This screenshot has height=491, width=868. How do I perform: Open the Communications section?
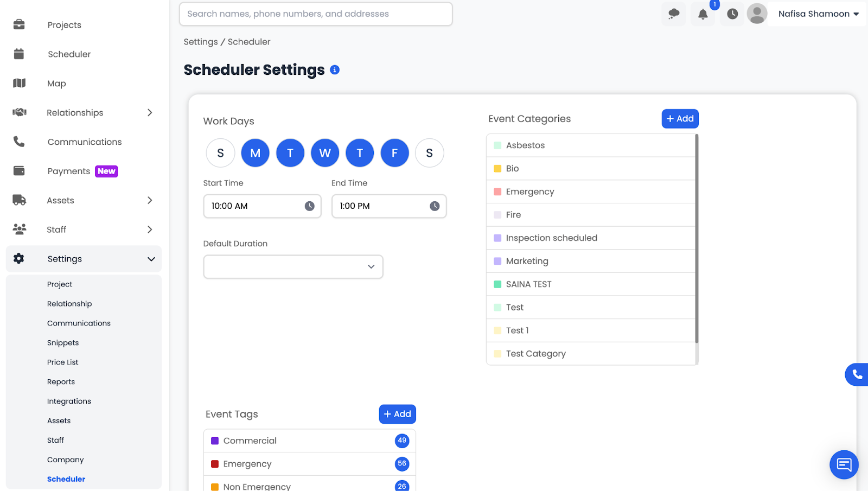pyautogui.click(x=84, y=142)
